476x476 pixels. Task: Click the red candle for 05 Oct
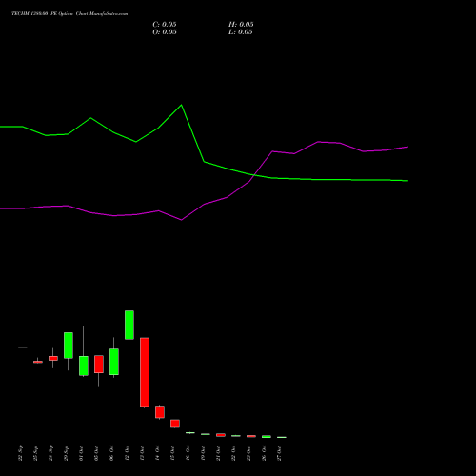(99, 364)
